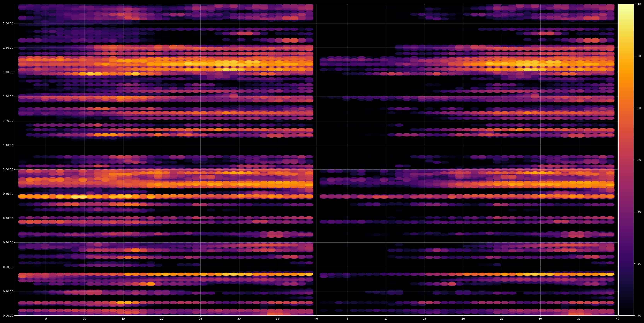
Task: Click the 0:30:00 y-axis tick label
Action: tap(8, 243)
